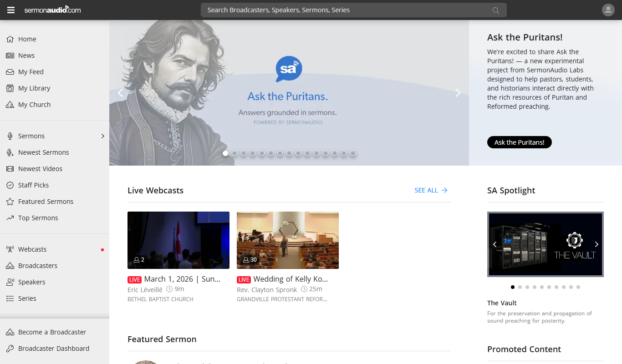Click the Ask the Puritans! button
622x364 pixels.
pos(520,142)
